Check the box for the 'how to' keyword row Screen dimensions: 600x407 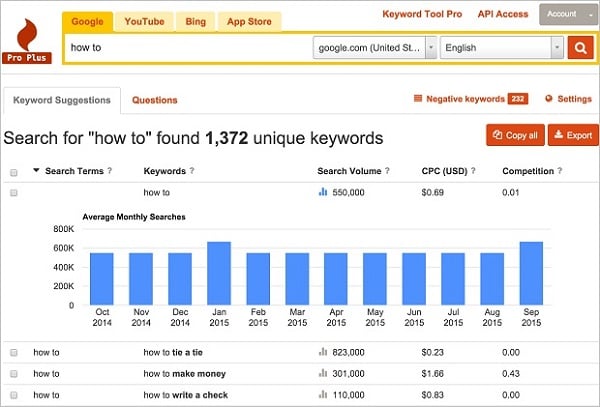pyautogui.click(x=14, y=193)
